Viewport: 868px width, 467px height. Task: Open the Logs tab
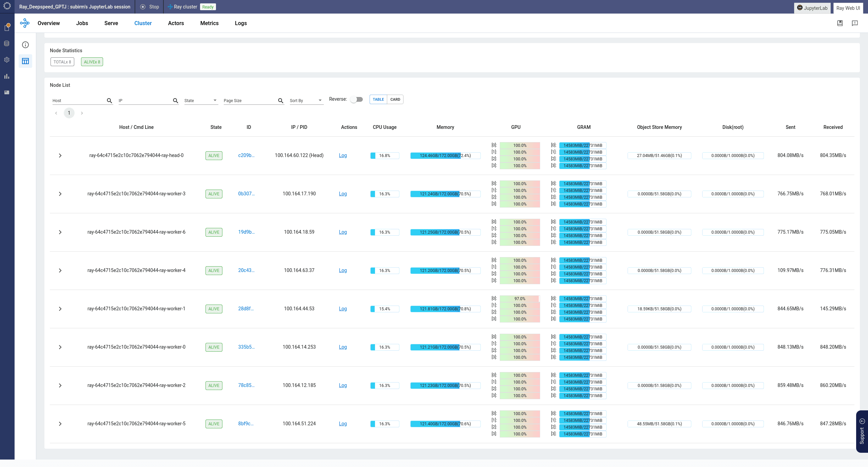pos(241,23)
